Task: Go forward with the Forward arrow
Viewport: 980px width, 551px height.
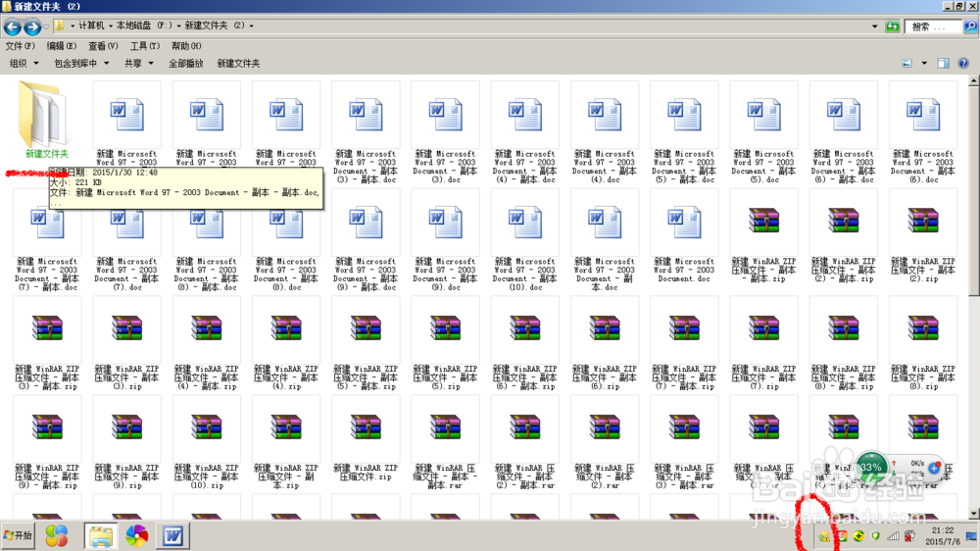Action: pyautogui.click(x=32, y=26)
